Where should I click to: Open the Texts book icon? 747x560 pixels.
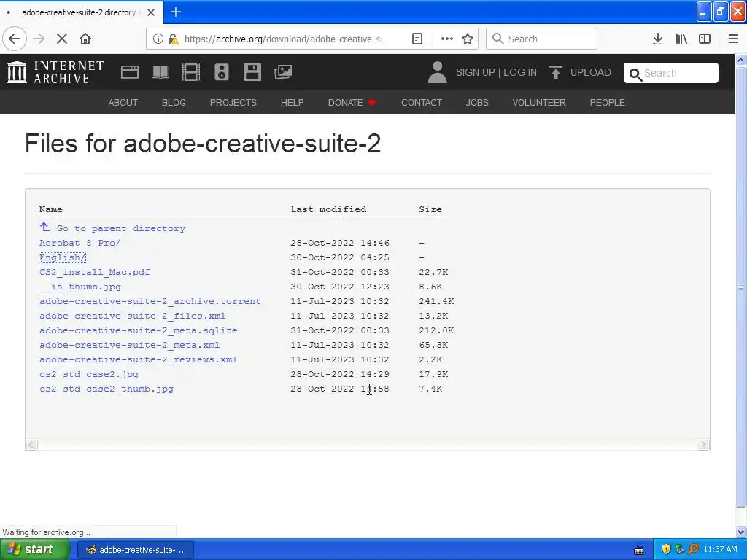160,72
